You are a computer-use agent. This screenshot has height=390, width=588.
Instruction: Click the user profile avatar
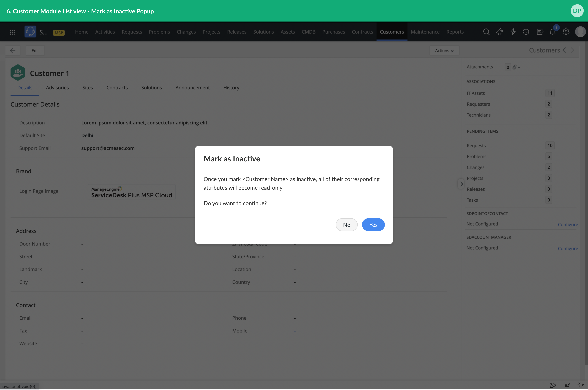(580, 32)
